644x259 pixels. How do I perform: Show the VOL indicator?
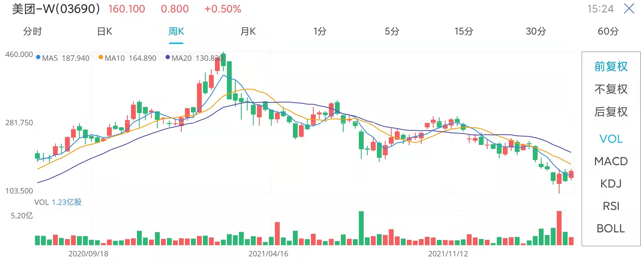(611, 139)
